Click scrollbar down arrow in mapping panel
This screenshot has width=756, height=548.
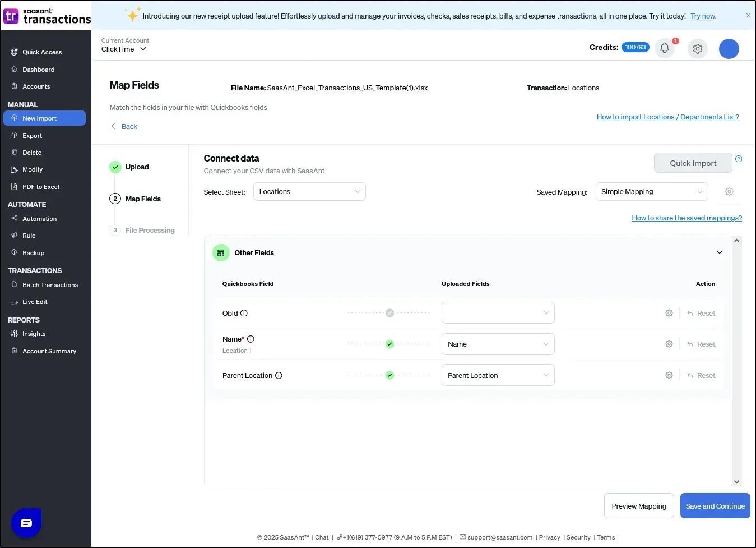point(736,482)
